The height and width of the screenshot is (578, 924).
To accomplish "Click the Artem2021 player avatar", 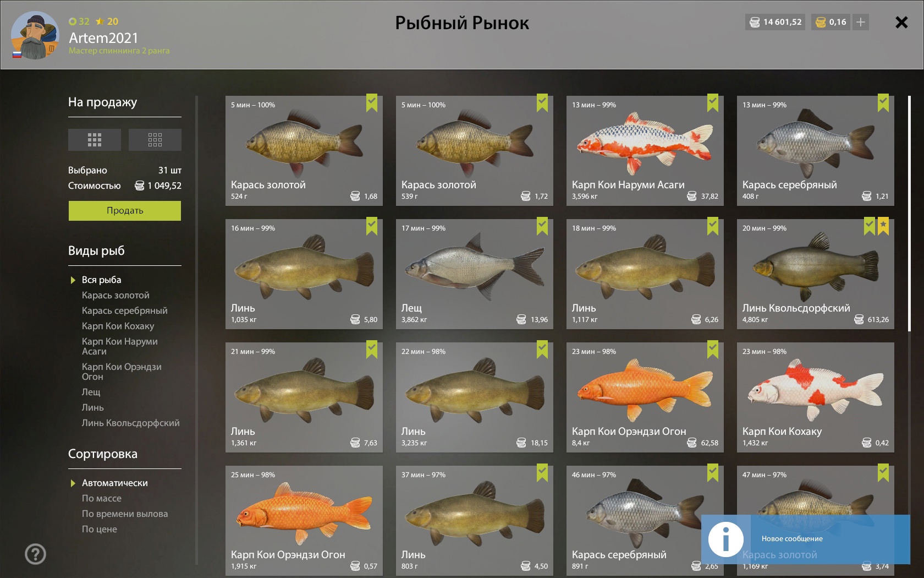I will point(35,35).
